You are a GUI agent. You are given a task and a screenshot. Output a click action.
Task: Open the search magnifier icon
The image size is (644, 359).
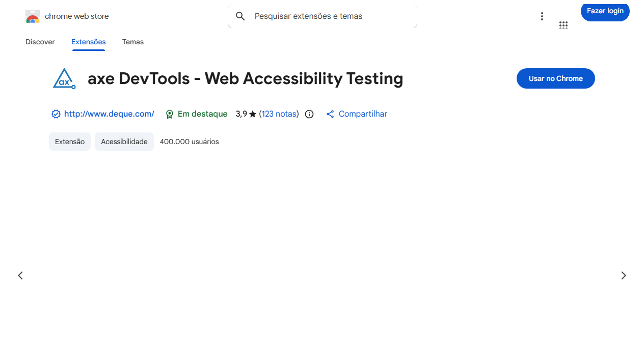(x=240, y=16)
